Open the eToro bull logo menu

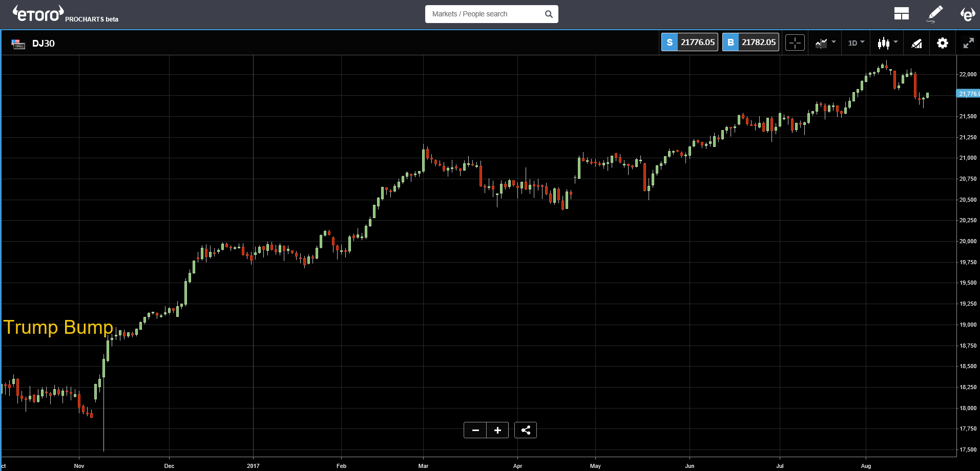pos(968,14)
